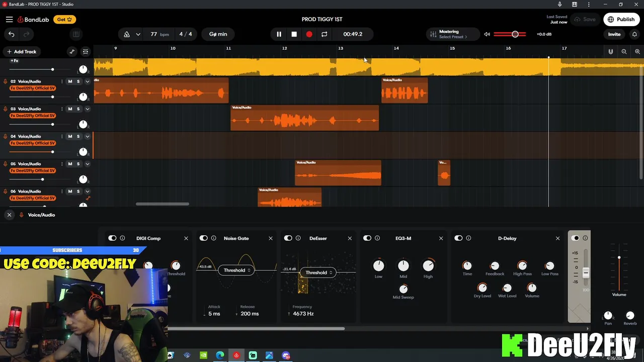Pause playback
This screenshot has height=362, width=644.
(x=279, y=34)
